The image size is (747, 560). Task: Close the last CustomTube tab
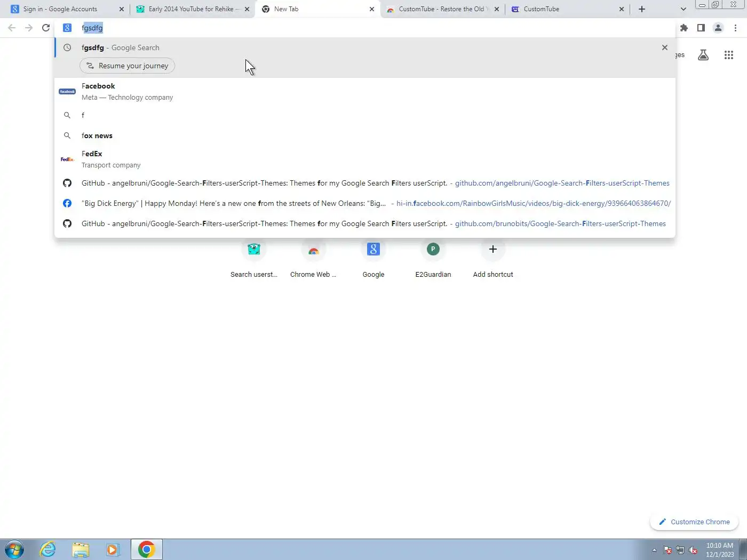click(622, 9)
